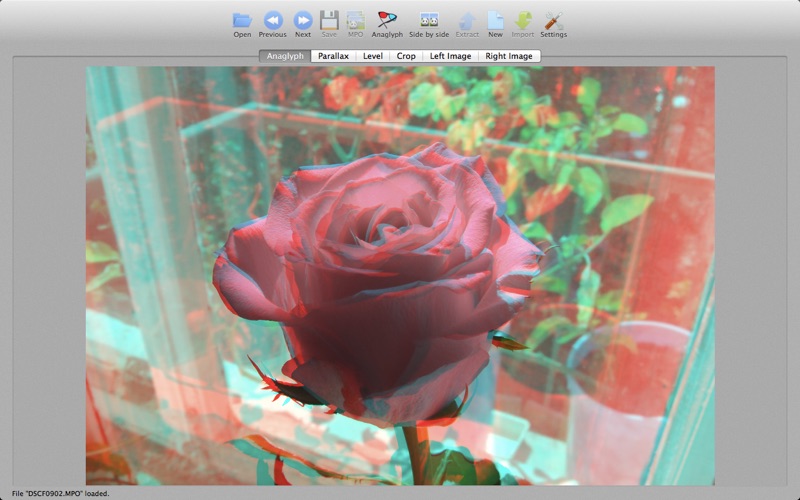Click the Save floppy disk icon

coord(329,20)
